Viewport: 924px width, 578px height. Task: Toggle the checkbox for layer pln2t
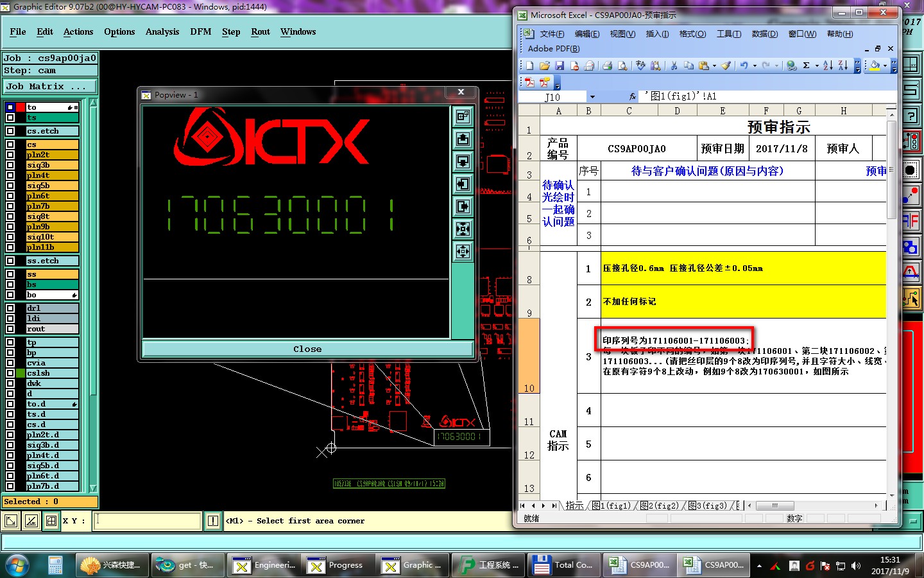(x=10, y=155)
